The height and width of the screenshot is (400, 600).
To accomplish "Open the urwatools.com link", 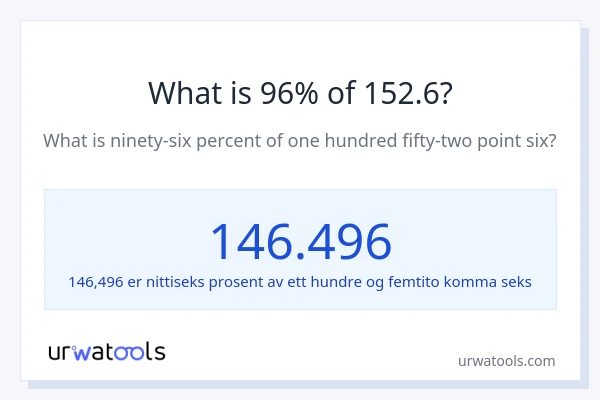I will 506,360.
